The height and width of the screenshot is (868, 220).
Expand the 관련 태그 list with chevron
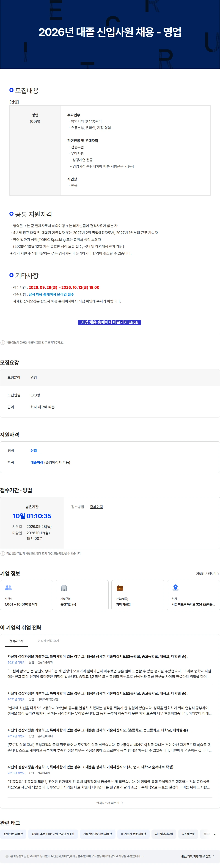pos(215,834)
